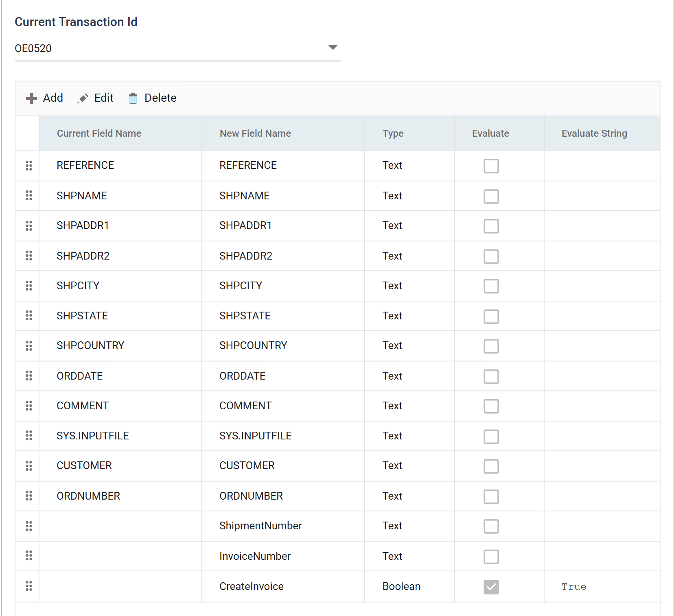Grab drag handle of SHPADDR1 row

[29, 226]
